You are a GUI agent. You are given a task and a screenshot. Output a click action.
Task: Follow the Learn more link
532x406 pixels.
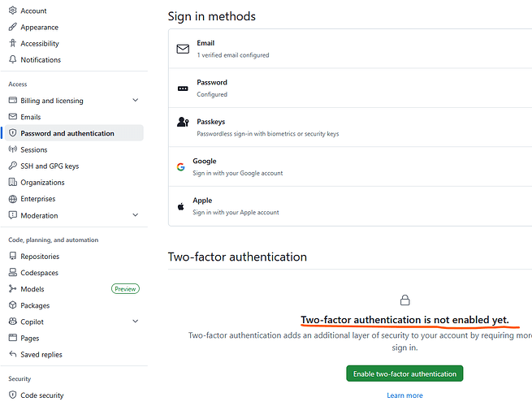(404, 395)
